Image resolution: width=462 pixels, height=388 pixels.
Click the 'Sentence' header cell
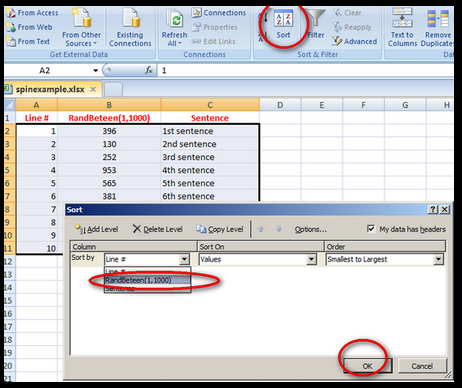click(x=210, y=118)
